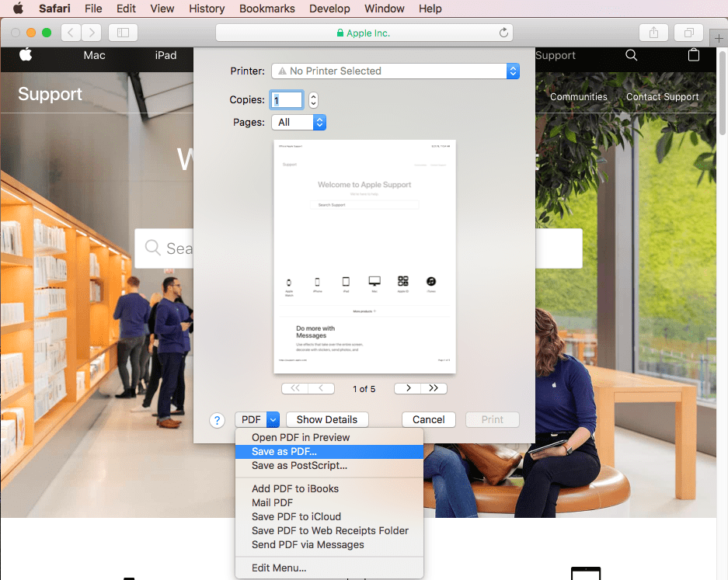The width and height of the screenshot is (728, 580).
Task: Click the Print button
Action: pyautogui.click(x=492, y=419)
